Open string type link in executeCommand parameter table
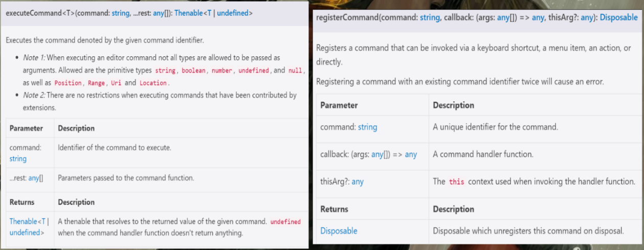The width and height of the screenshot is (644, 250). click(18, 158)
